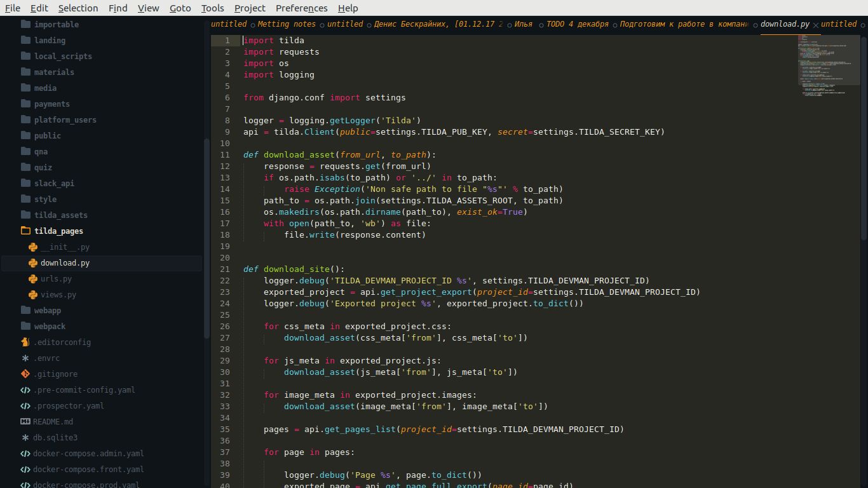The image size is (868, 488).
Task: Click the code icon beside .prospector.yaml
Action: (25, 406)
